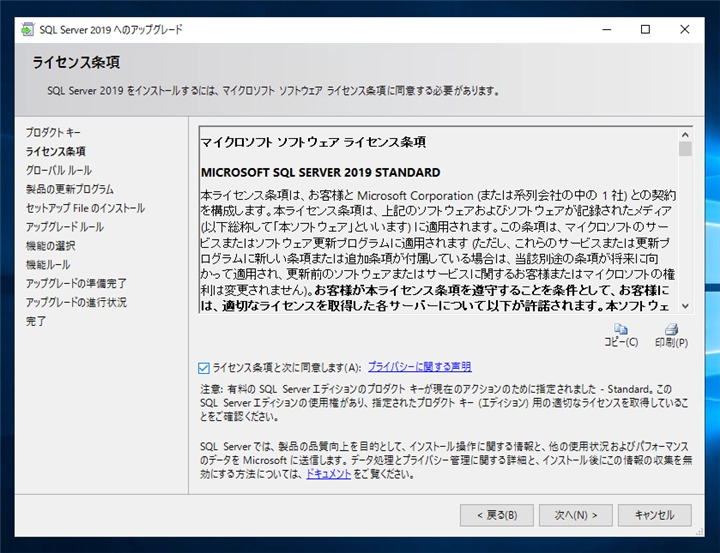
Task: Click the resize grip at window corner
Action: click(699, 532)
